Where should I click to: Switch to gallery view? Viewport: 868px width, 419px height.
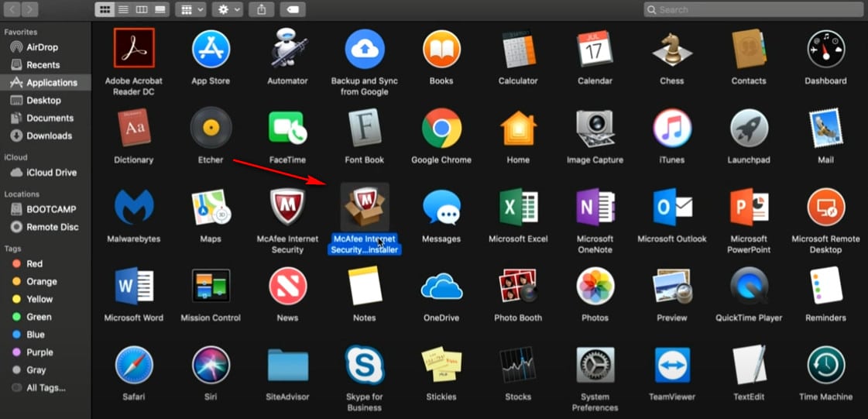click(x=160, y=9)
